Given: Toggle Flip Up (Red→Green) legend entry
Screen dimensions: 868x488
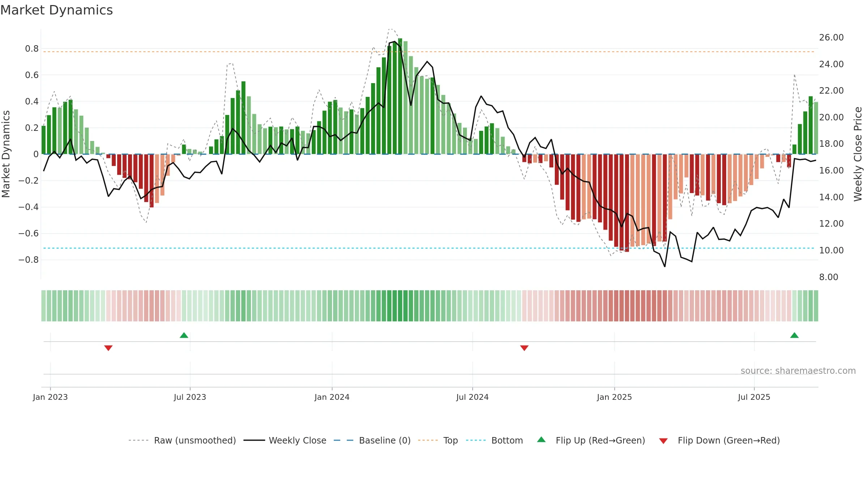Looking at the screenshot, I should [x=591, y=440].
